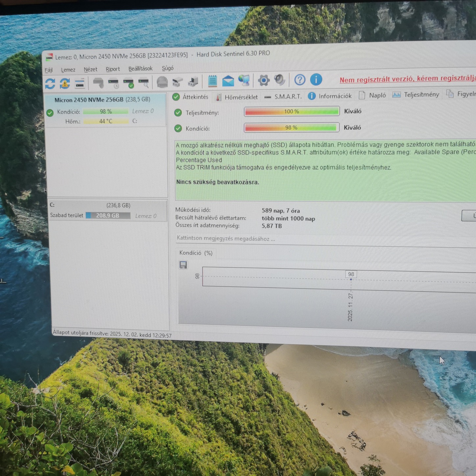The image size is (476, 476).
Task: Click the status bar 'Állapot utoljára frissítve' text
Action: [112, 334]
